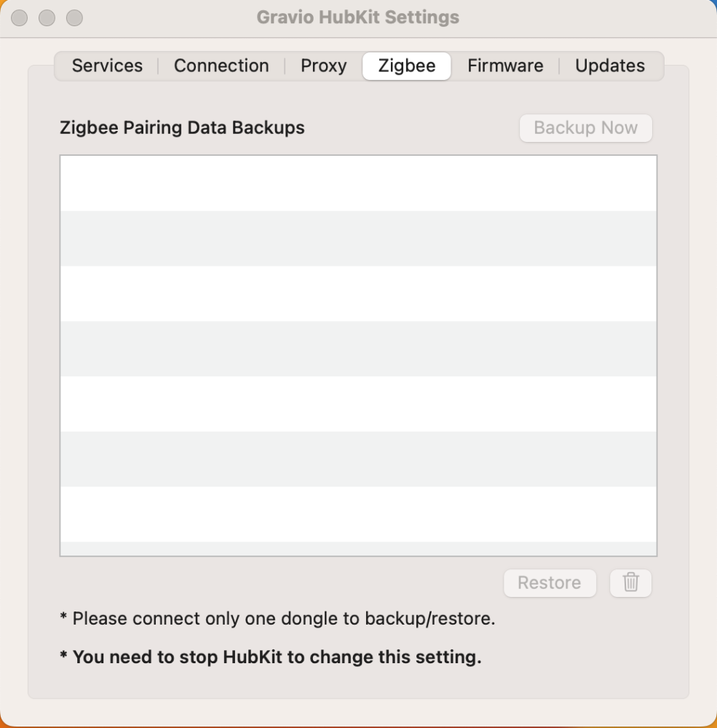Switch to the Services tab
Image resolution: width=717 pixels, height=728 pixels.
point(106,66)
